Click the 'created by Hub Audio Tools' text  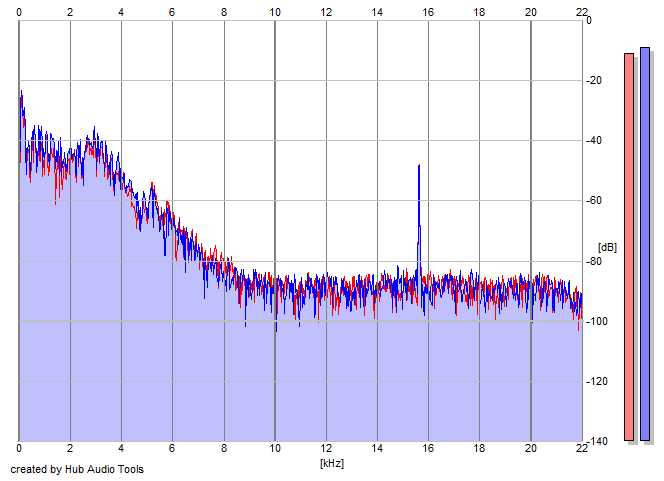pyautogui.click(x=77, y=469)
